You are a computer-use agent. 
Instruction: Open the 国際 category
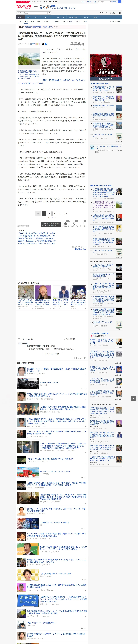click(x=32, y=21)
